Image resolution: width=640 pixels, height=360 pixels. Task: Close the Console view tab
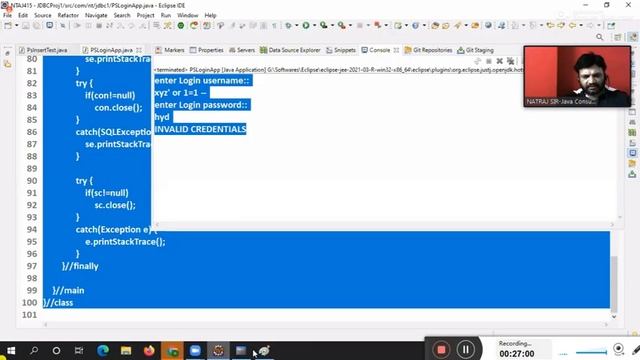tap(396, 50)
